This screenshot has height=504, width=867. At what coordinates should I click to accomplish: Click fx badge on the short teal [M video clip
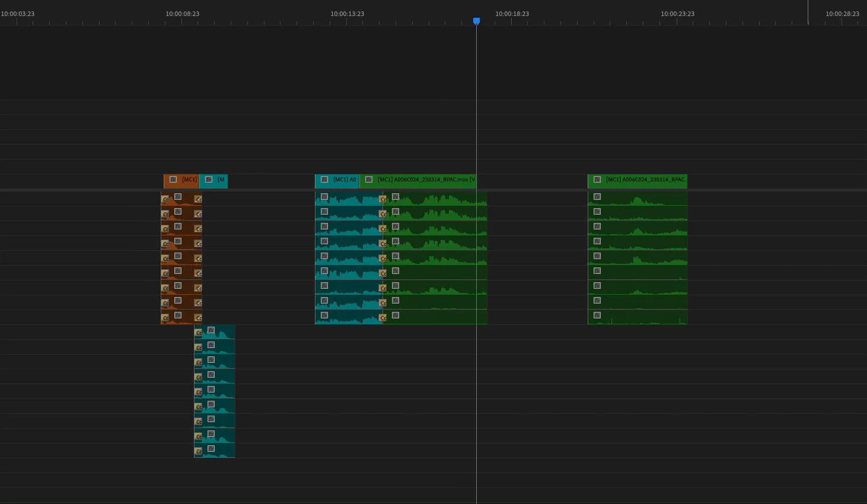coord(209,180)
